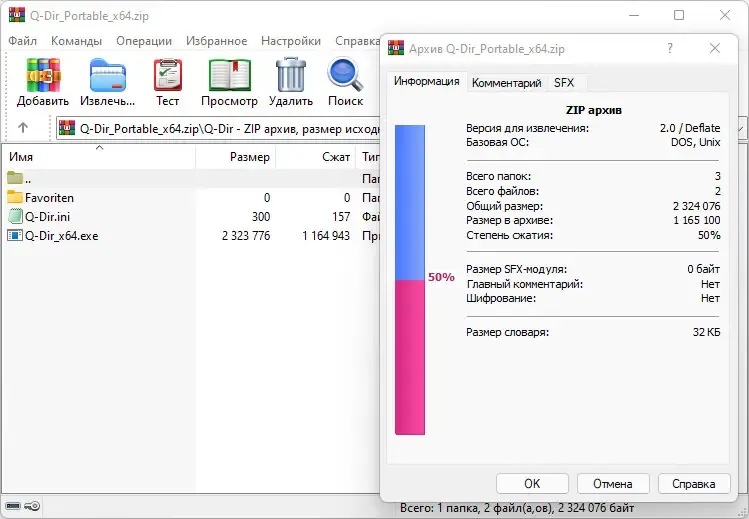Image resolution: width=749 pixels, height=519 pixels.
Task: Maximize the main WinRAR window
Action: (x=679, y=15)
